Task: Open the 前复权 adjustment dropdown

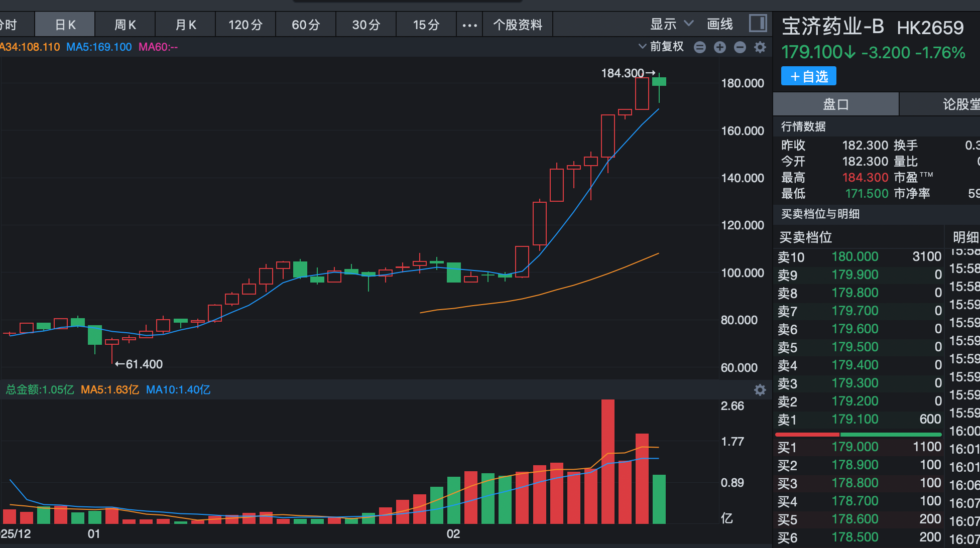Action: tap(661, 47)
